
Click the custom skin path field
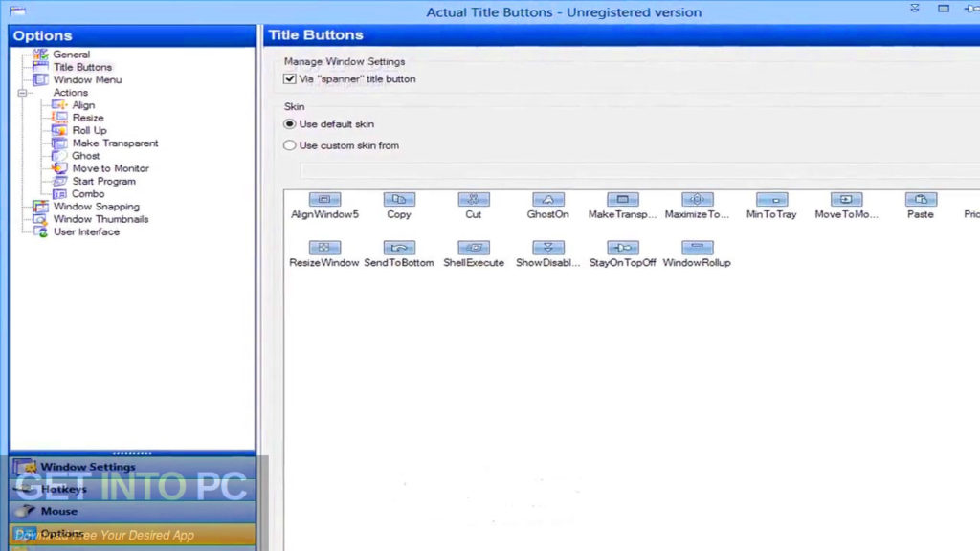click(640, 170)
